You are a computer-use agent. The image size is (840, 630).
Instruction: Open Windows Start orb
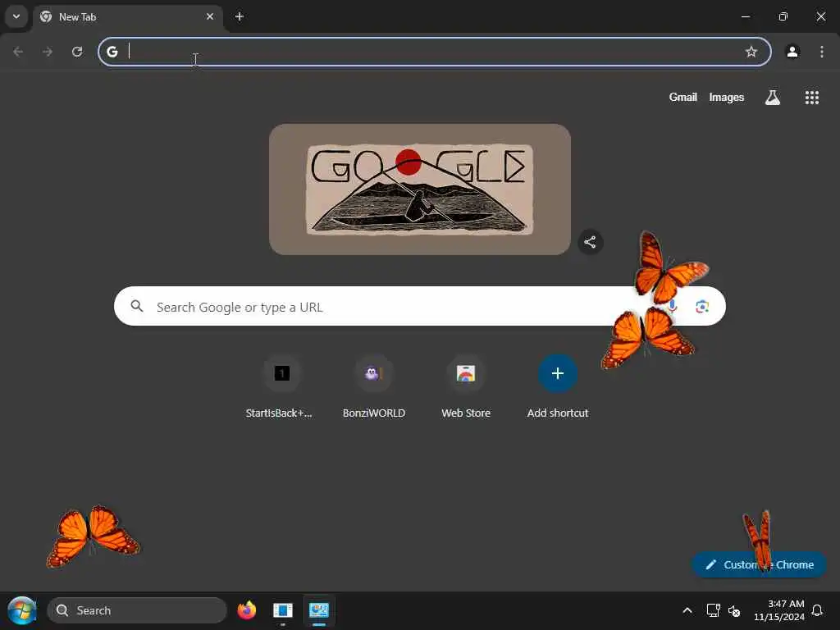[22, 610]
